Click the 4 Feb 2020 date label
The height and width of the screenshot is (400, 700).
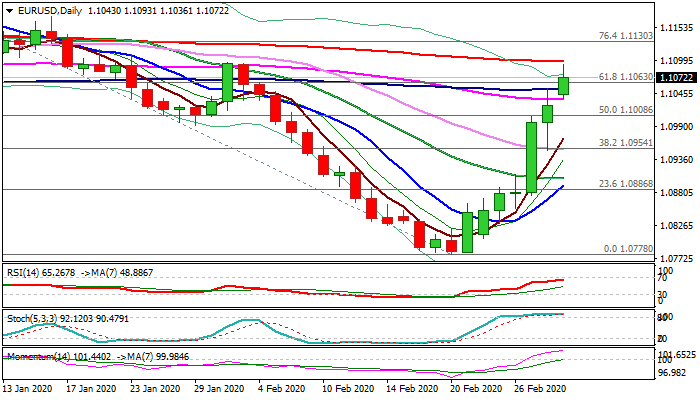click(x=285, y=388)
